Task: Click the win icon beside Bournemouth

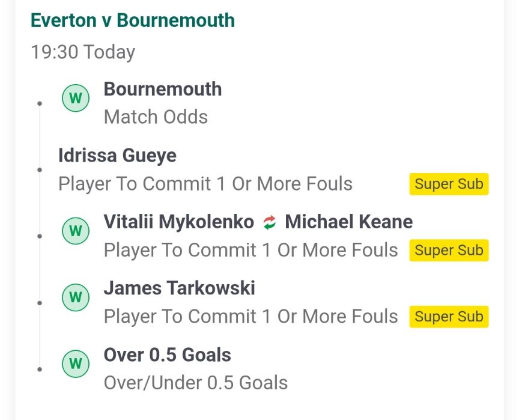Action: [x=76, y=98]
